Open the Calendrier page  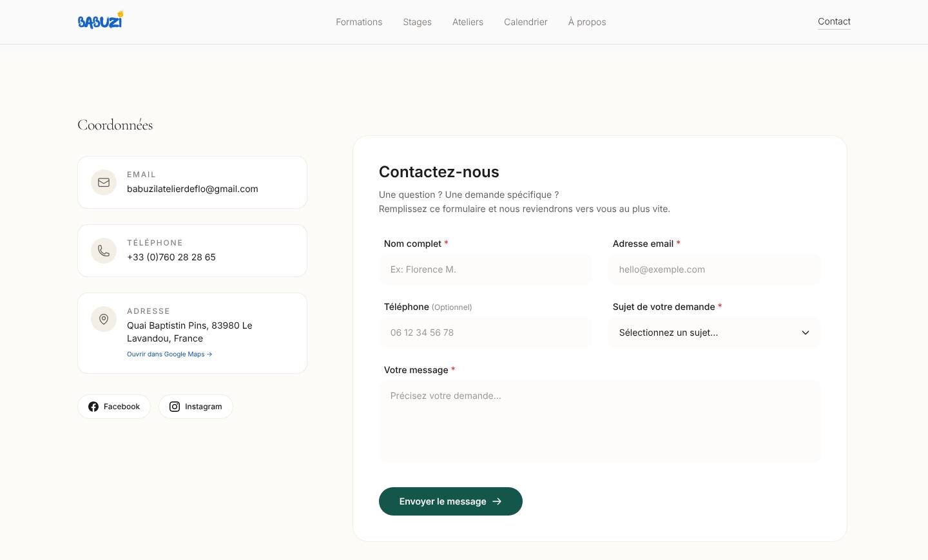(526, 22)
